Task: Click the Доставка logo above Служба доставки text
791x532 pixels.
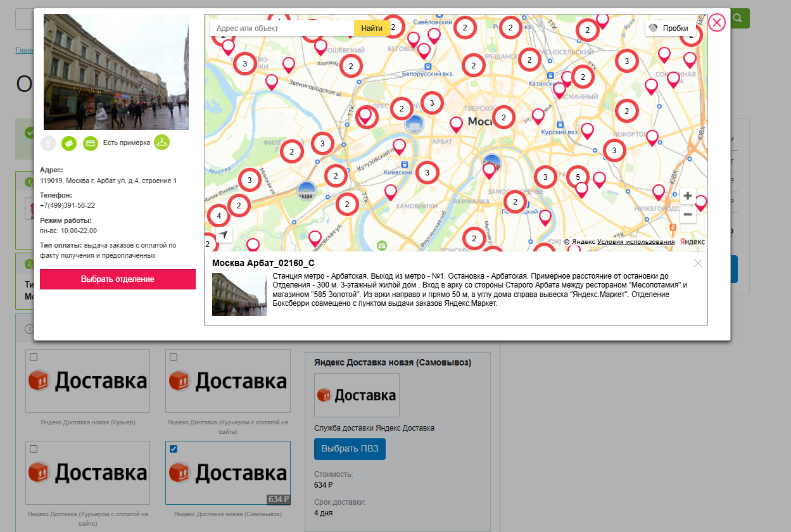Action: click(x=357, y=395)
